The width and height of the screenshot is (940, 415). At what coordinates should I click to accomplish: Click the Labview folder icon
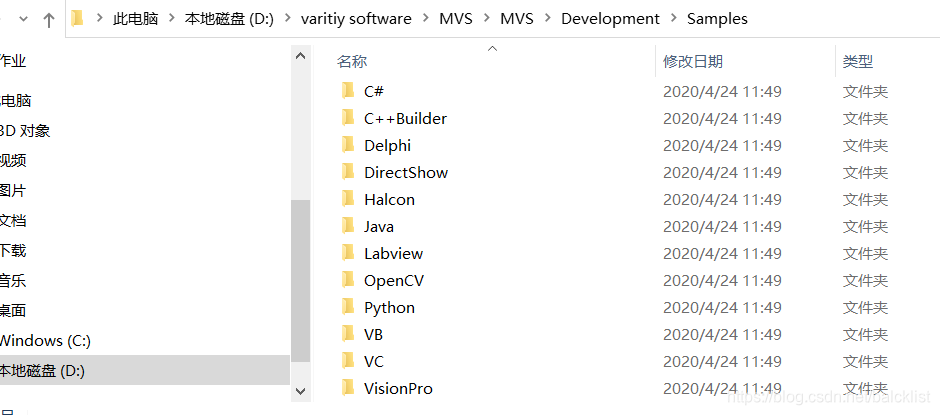[348, 253]
